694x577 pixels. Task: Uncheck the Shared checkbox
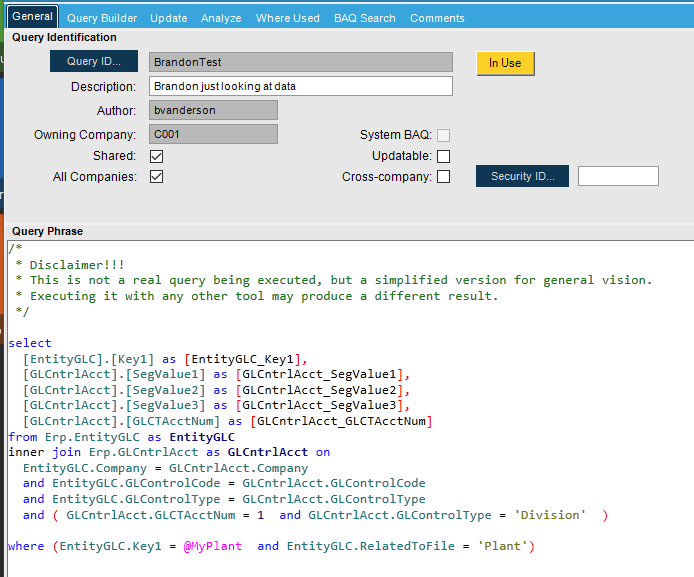click(157, 156)
